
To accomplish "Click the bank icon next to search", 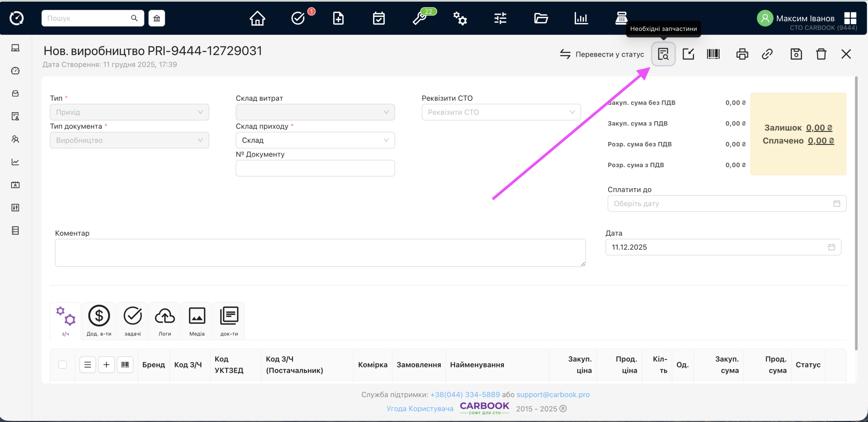I will pyautogui.click(x=157, y=18).
